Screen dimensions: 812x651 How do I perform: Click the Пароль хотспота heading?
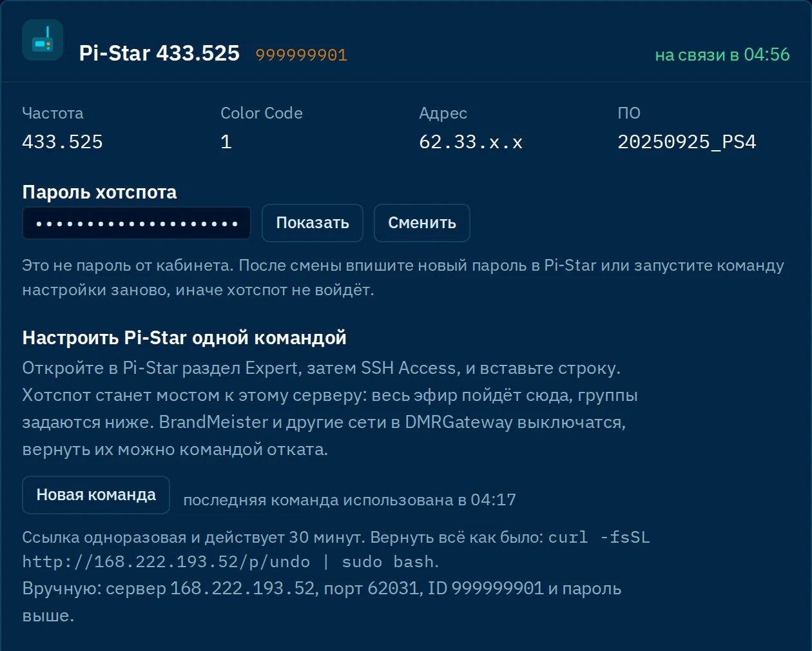pyautogui.click(x=99, y=192)
